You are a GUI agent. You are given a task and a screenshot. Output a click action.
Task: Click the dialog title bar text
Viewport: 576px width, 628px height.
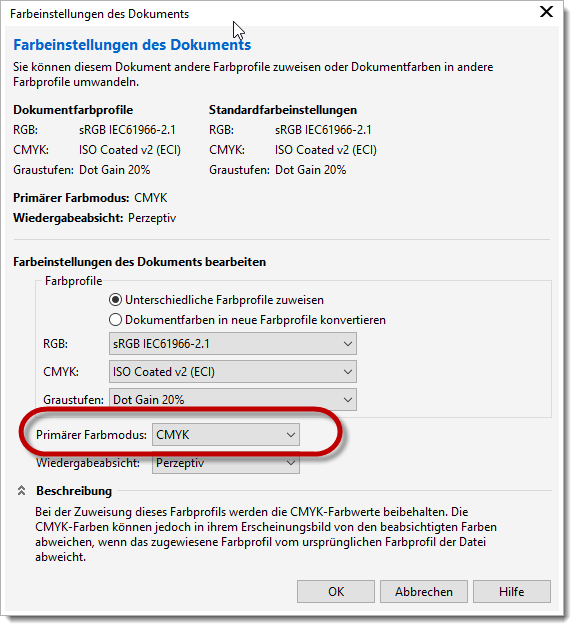pyautogui.click(x=99, y=14)
